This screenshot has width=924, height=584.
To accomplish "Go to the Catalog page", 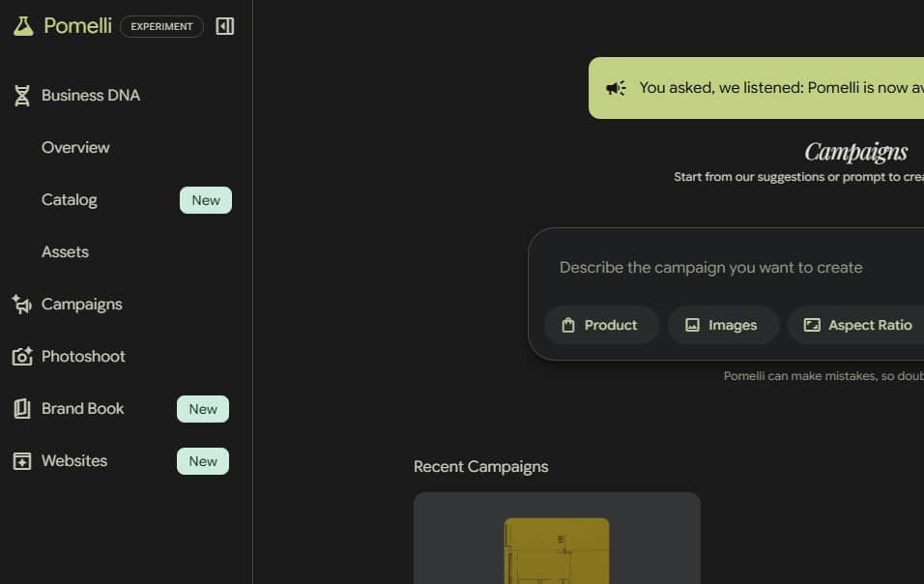I will pyautogui.click(x=69, y=200).
